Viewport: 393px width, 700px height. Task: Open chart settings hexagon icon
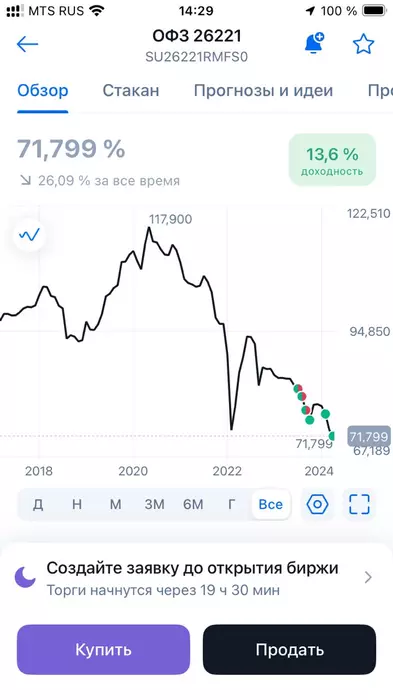(318, 504)
